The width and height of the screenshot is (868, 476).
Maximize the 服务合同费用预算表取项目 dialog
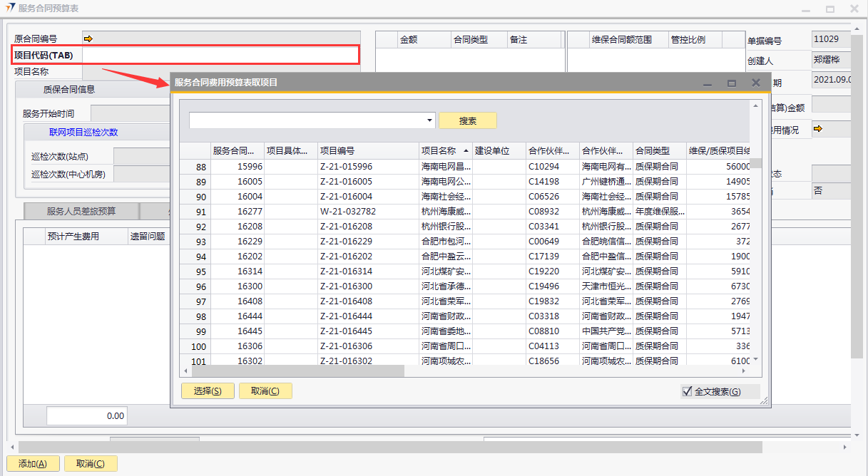click(x=731, y=83)
